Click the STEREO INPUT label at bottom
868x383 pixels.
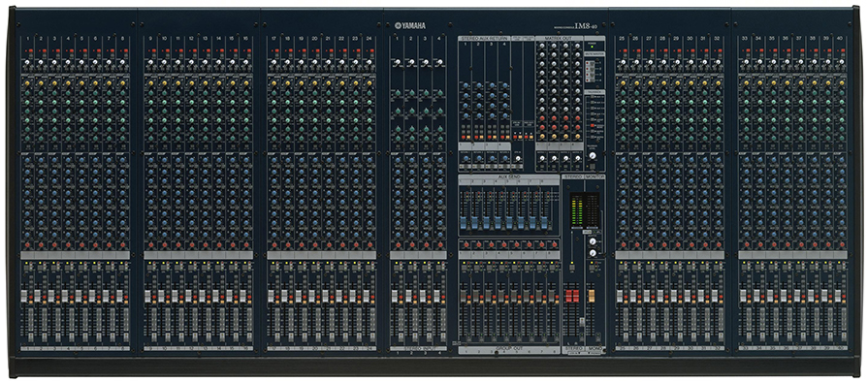(419, 349)
